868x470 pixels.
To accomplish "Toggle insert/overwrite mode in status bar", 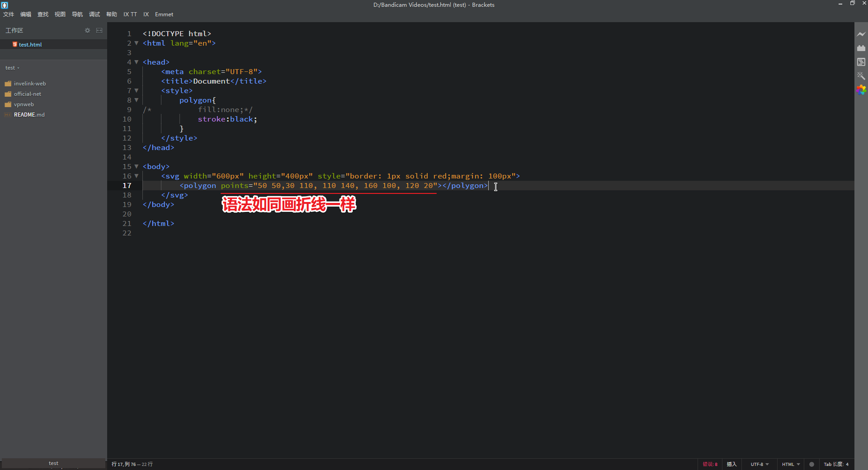I will point(731,464).
